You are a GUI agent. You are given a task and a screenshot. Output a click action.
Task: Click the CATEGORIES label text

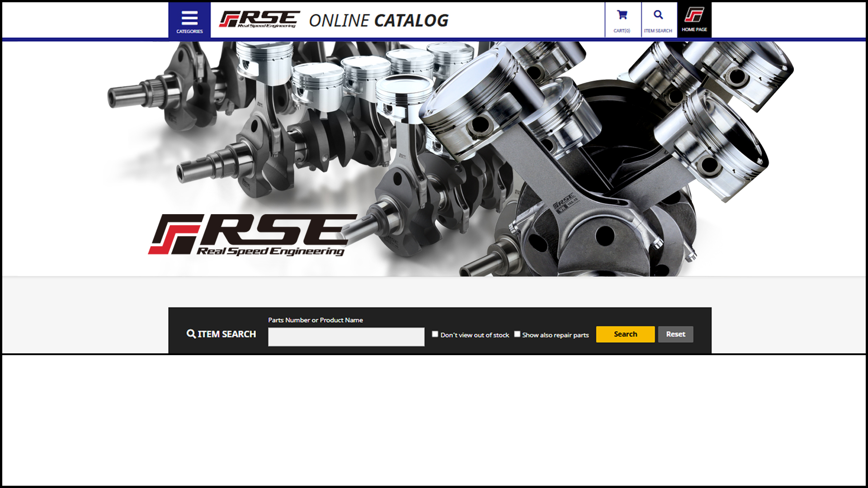click(189, 32)
